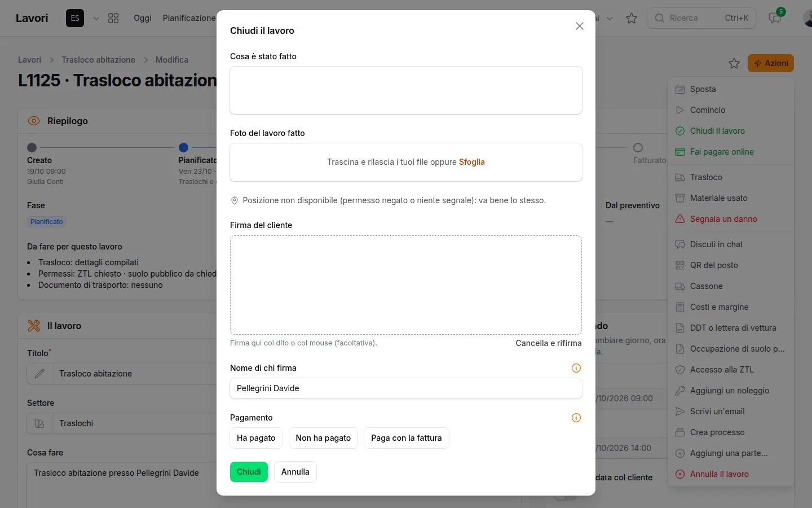The height and width of the screenshot is (508, 812).
Task: Open Discuti in chat menu item
Action: [x=731, y=244]
